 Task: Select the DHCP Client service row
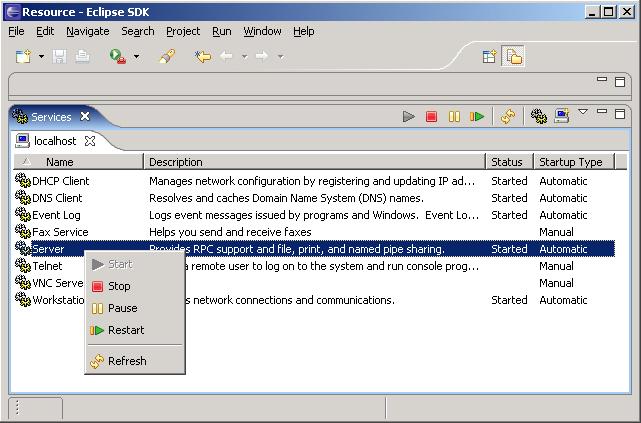pyautogui.click(x=60, y=181)
